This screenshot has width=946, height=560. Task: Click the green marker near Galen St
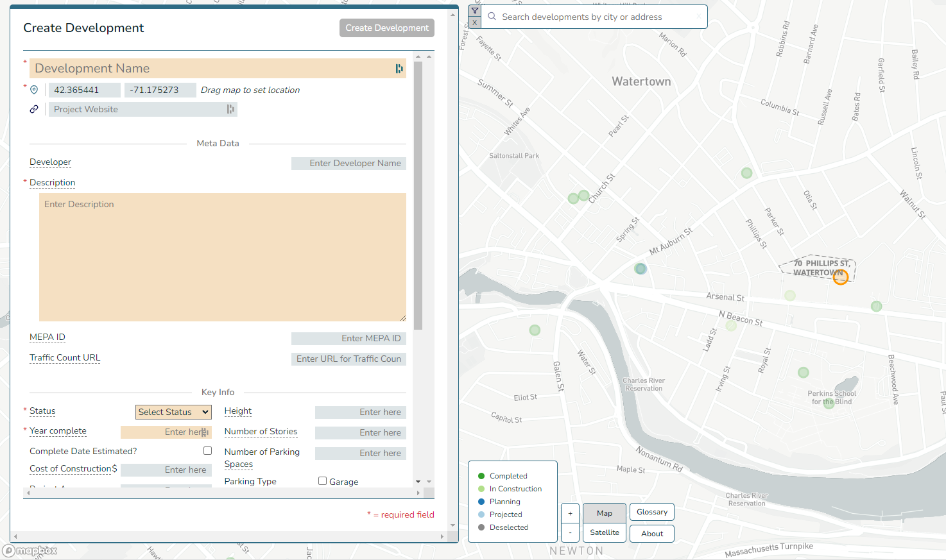[x=535, y=330]
